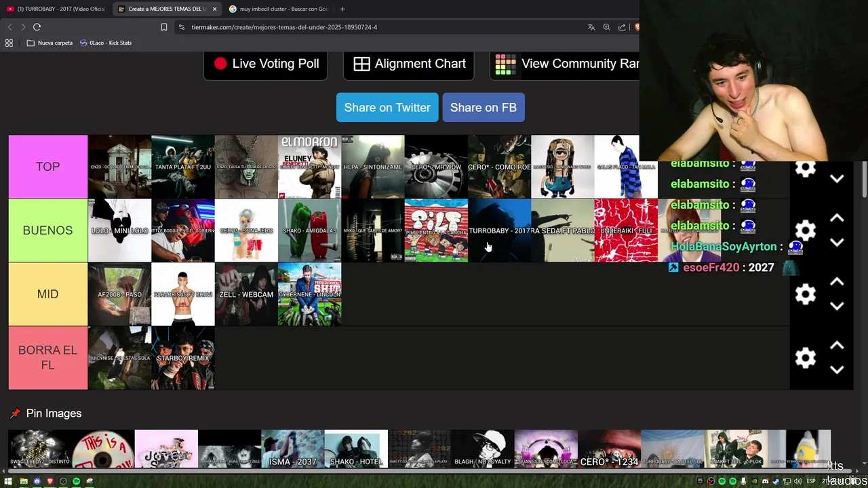Pick the CERO* - 1234 image from pool

[x=609, y=449]
